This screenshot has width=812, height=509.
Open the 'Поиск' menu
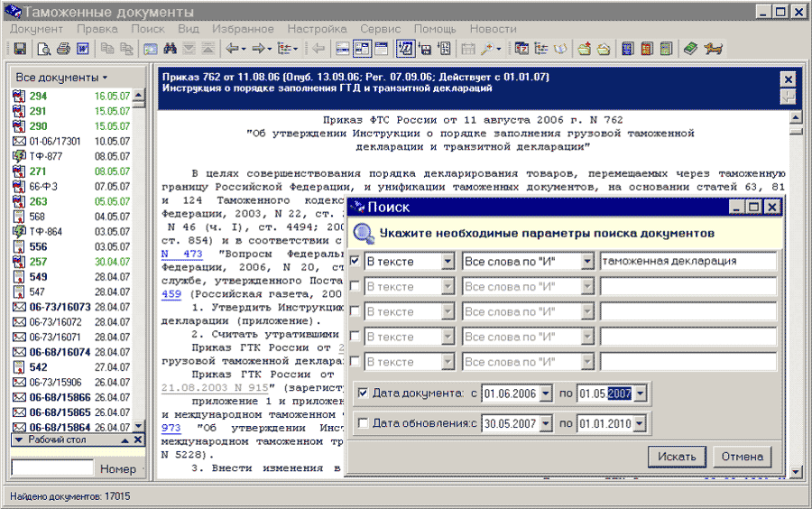(x=148, y=29)
